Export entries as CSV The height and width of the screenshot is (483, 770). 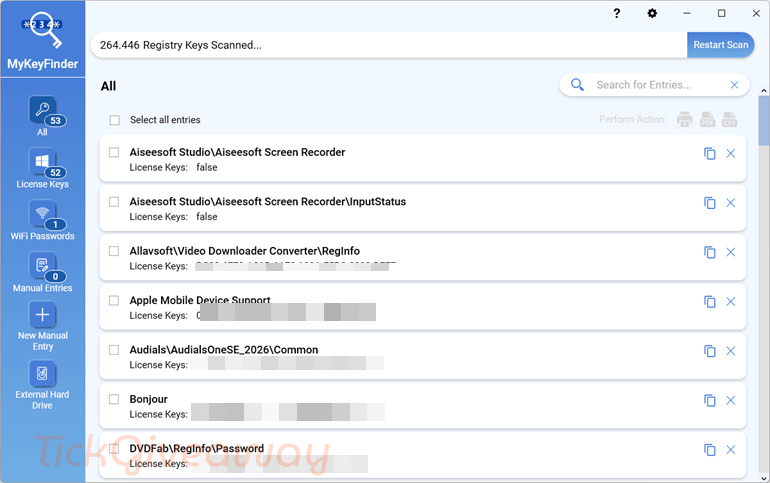tap(730, 119)
